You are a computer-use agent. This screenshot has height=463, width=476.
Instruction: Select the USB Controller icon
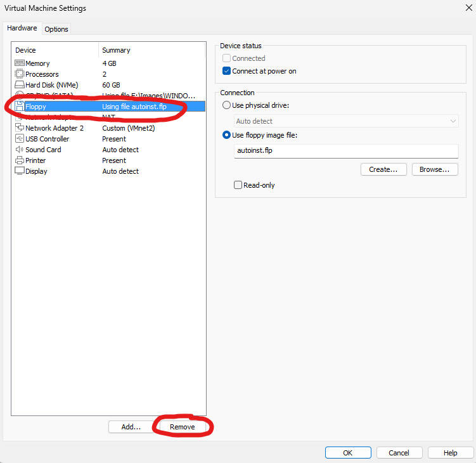coord(19,139)
